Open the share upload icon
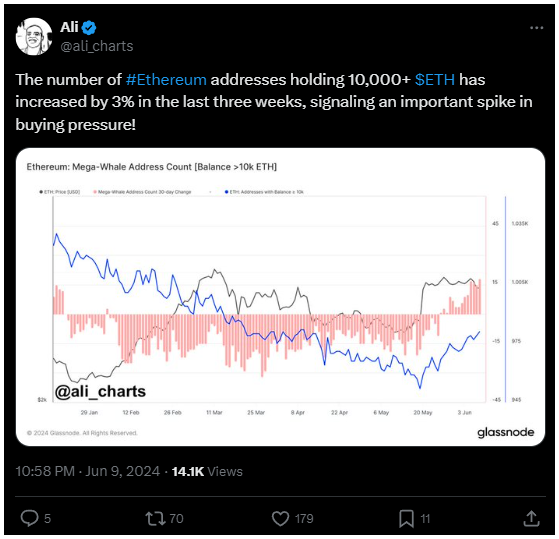Image resolution: width=559 pixels, height=539 pixels. point(531,518)
